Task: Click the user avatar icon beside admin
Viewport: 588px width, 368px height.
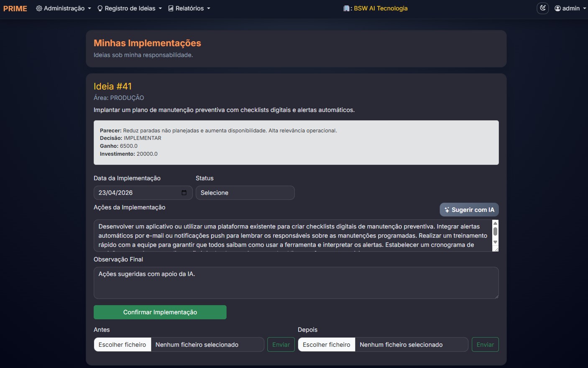Action: (x=557, y=8)
